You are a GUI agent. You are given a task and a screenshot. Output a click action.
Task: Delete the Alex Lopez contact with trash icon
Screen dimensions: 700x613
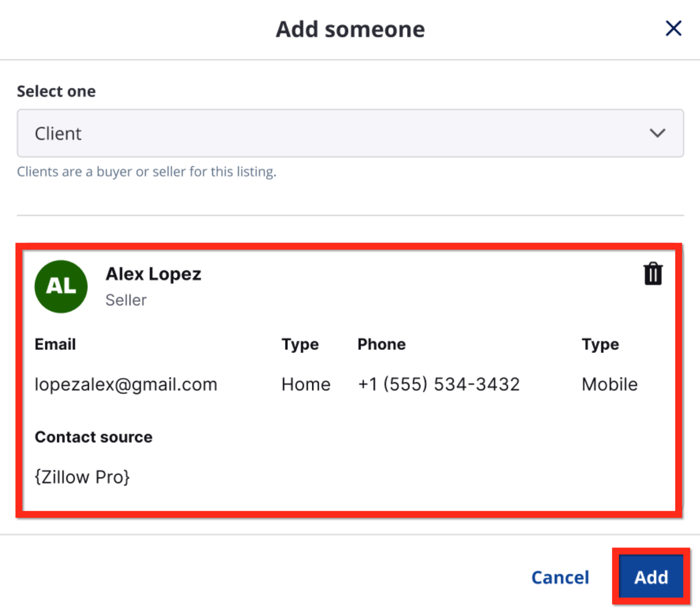coord(653,274)
